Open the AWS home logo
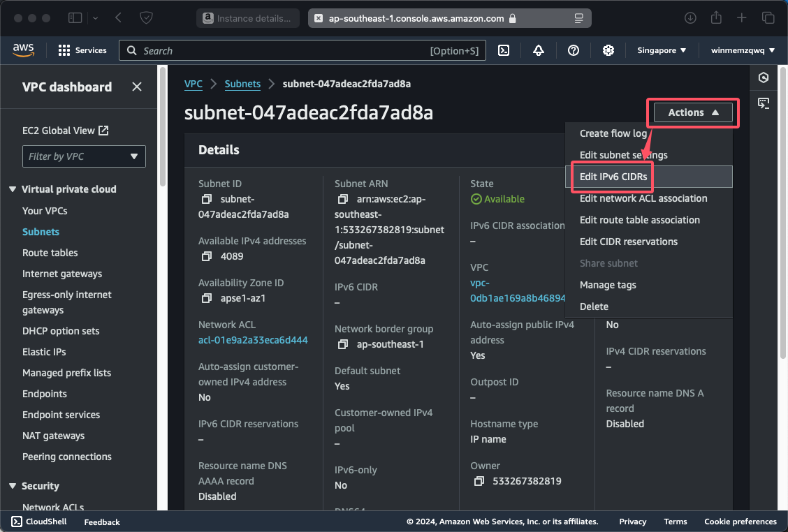 pos(23,50)
